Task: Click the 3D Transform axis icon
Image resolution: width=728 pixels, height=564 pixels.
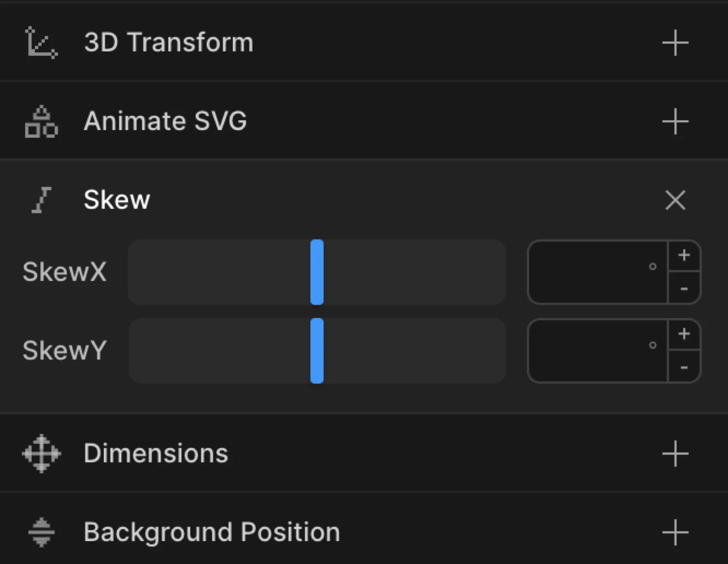Action: click(x=41, y=43)
